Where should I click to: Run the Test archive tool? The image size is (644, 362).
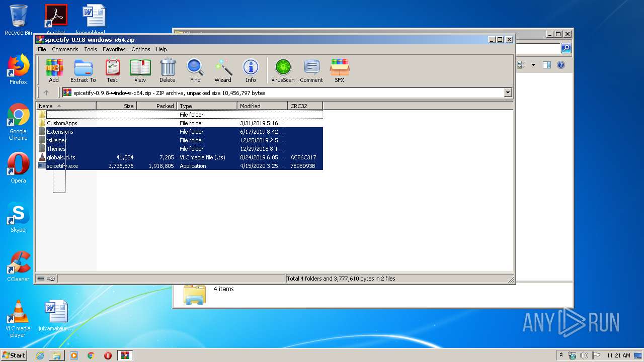[112, 70]
